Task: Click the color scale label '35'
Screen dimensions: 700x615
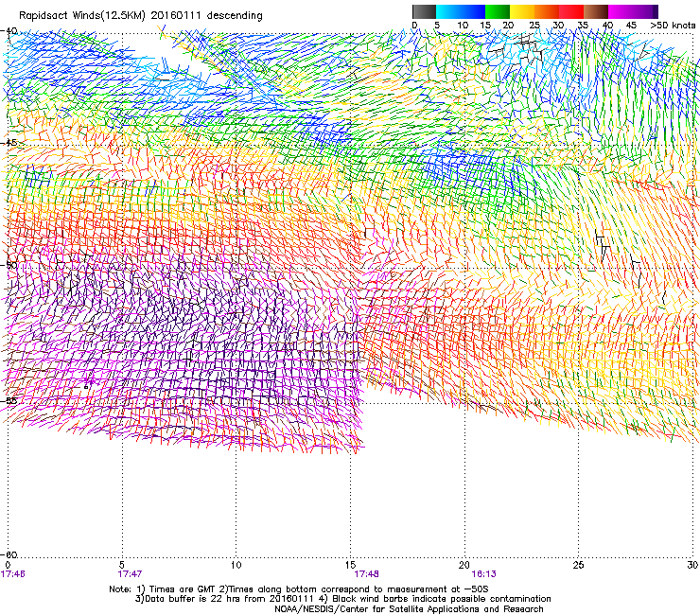Action: click(583, 26)
